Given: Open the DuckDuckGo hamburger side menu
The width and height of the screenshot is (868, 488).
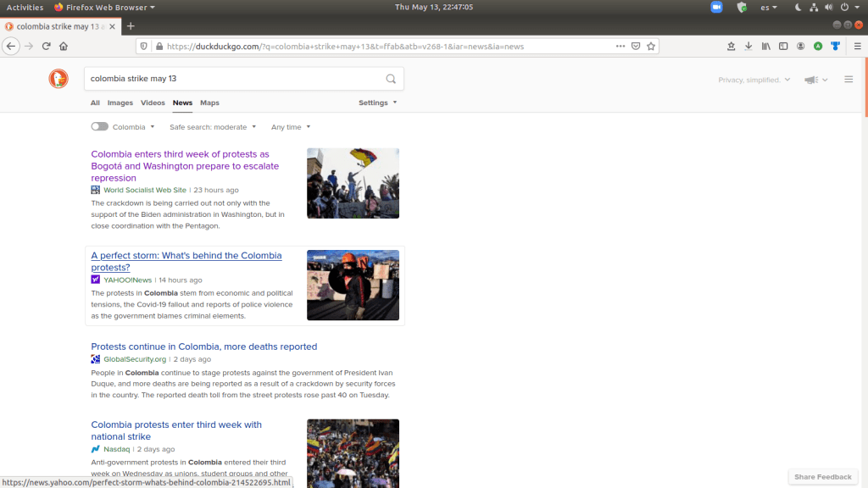Looking at the screenshot, I should [x=849, y=80].
